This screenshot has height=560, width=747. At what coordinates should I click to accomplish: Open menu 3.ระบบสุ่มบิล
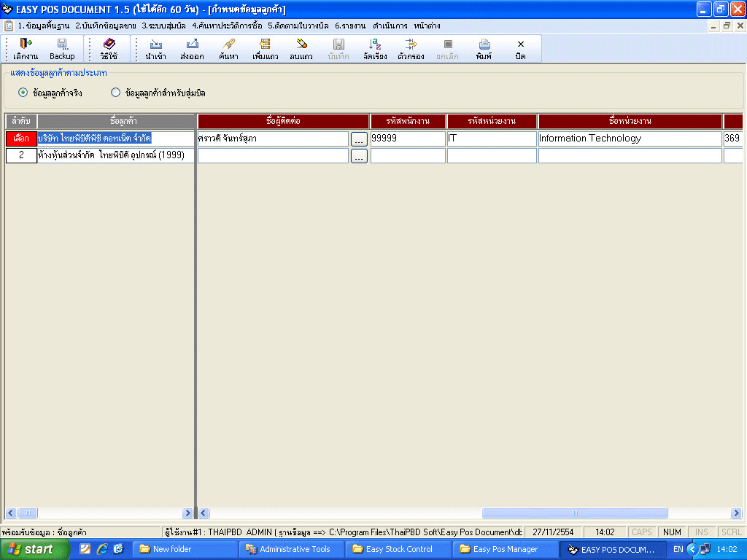(x=163, y=26)
